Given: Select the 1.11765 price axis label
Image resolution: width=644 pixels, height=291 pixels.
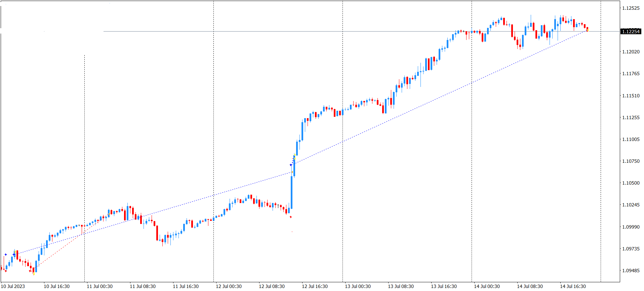Looking at the screenshot, I should [x=631, y=74].
